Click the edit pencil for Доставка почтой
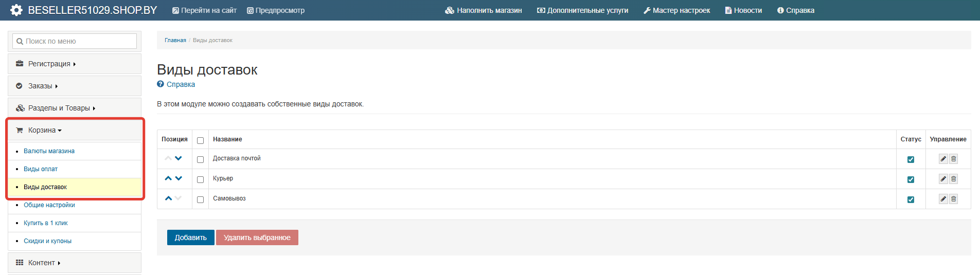 pyautogui.click(x=943, y=159)
